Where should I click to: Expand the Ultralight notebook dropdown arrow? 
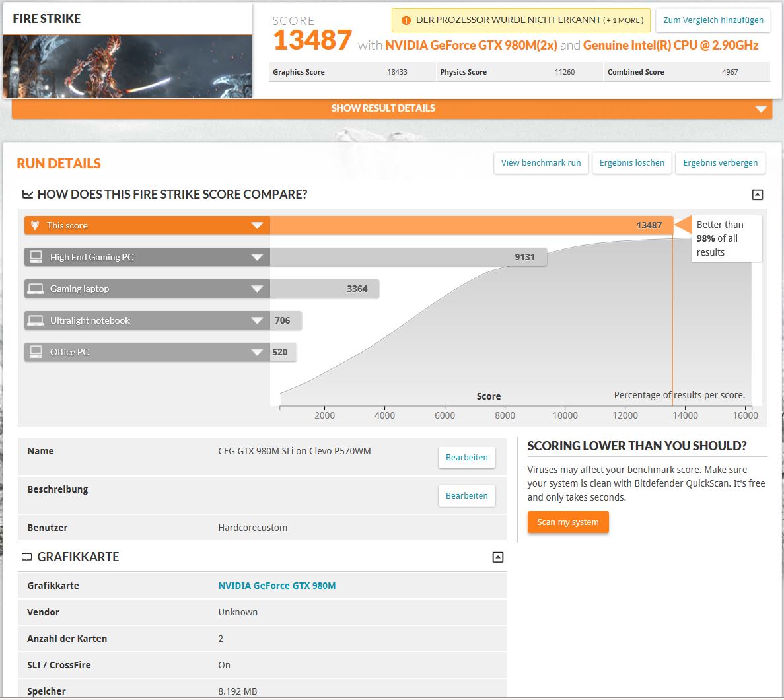pos(257,320)
